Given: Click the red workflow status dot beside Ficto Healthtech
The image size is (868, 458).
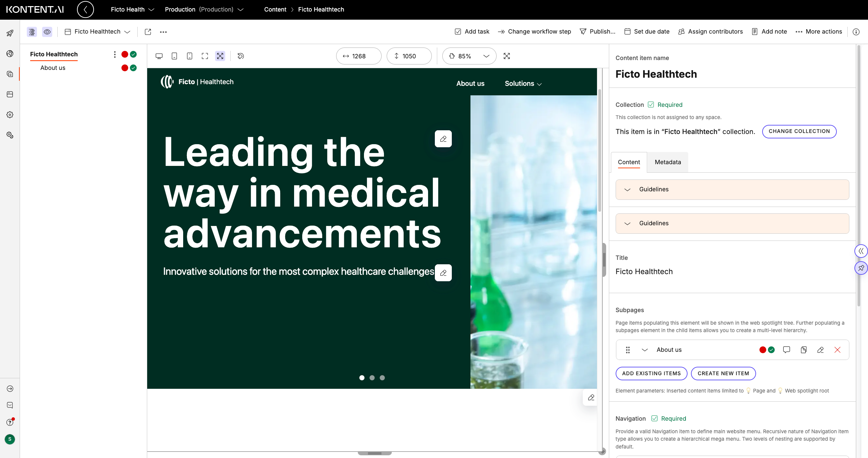Looking at the screenshot, I should [124, 54].
